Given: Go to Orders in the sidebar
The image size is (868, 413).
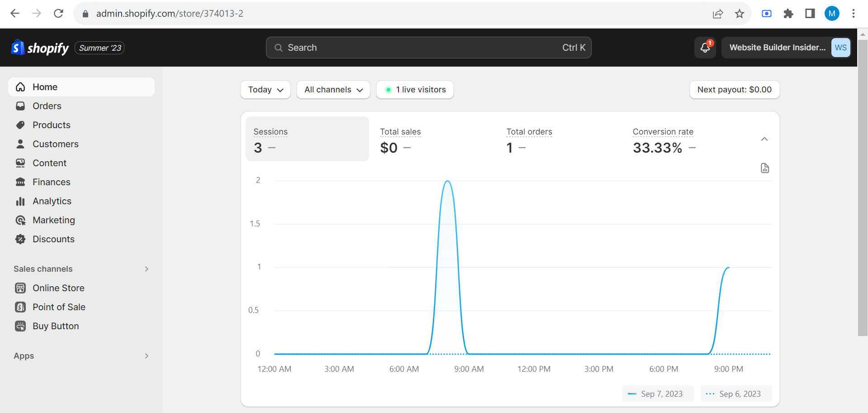Looking at the screenshot, I should (47, 106).
